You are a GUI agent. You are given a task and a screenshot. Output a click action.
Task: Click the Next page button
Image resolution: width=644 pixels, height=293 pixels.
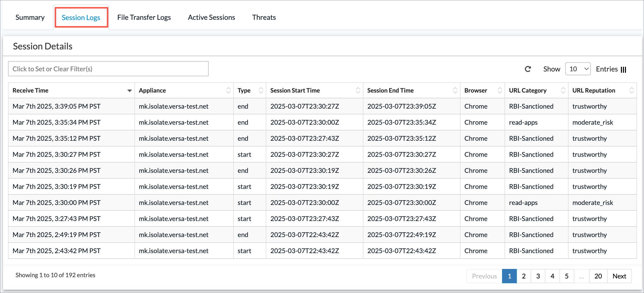click(619, 276)
